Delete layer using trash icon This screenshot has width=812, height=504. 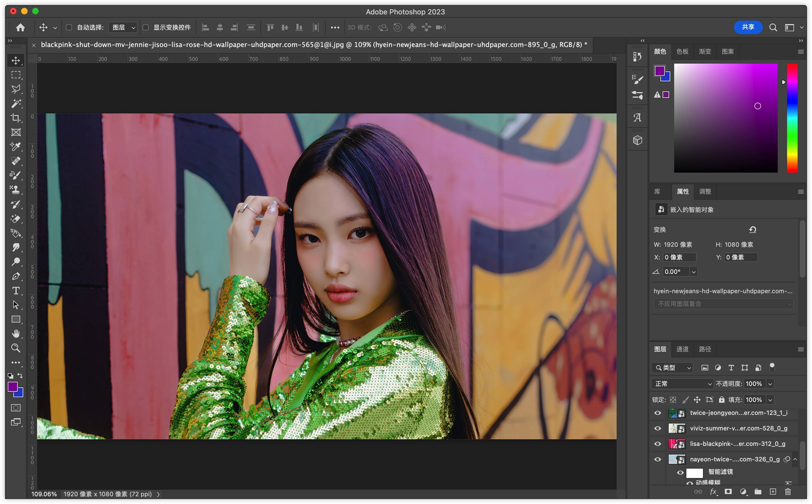(x=788, y=491)
